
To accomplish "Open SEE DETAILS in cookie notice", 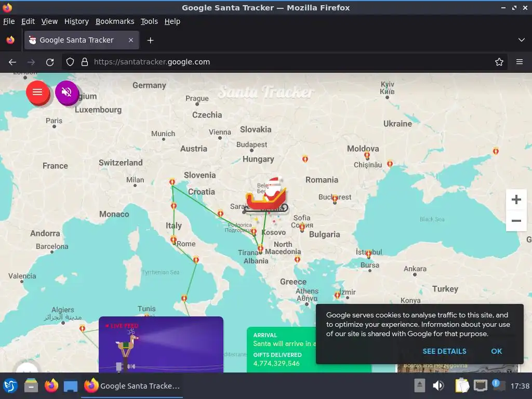I will point(444,351).
